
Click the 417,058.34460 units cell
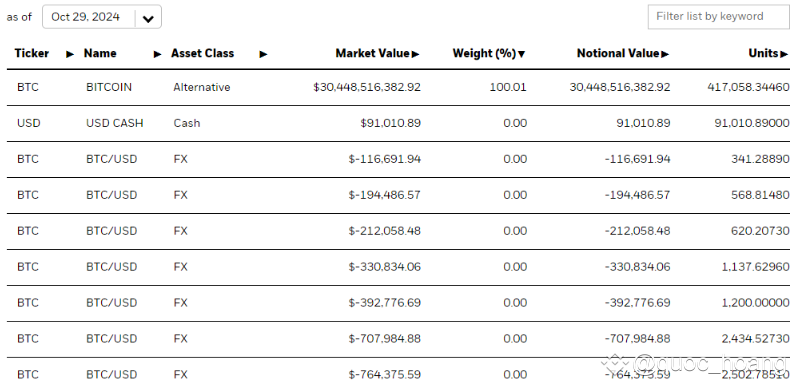coord(748,87)
